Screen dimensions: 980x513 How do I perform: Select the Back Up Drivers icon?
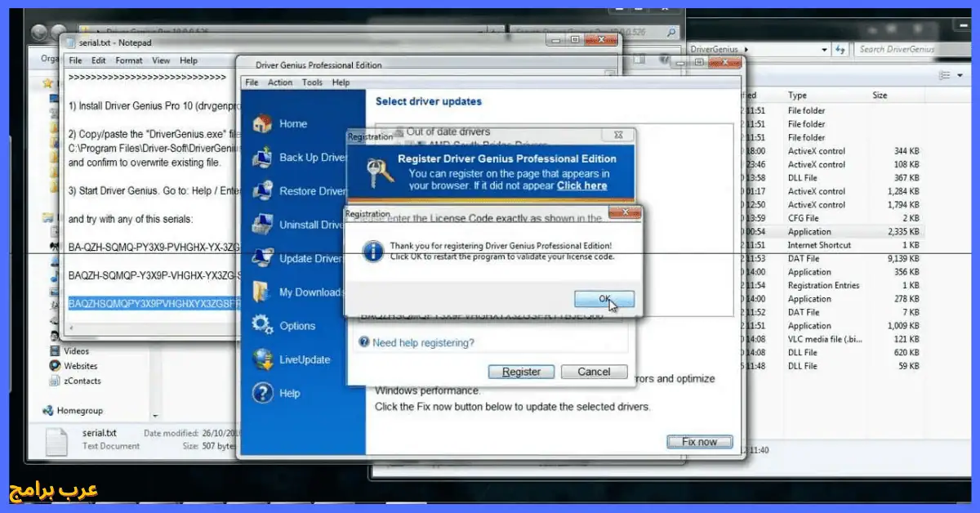(x=263, y=158)
